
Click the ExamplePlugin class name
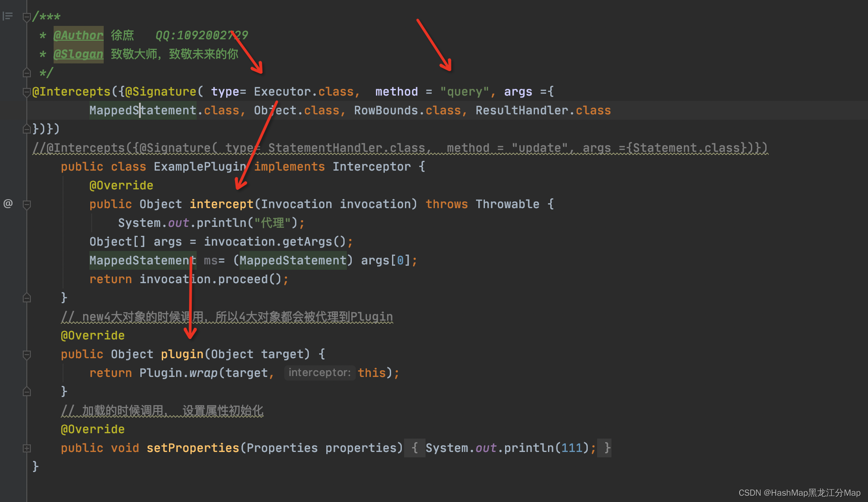pos(200,167)
